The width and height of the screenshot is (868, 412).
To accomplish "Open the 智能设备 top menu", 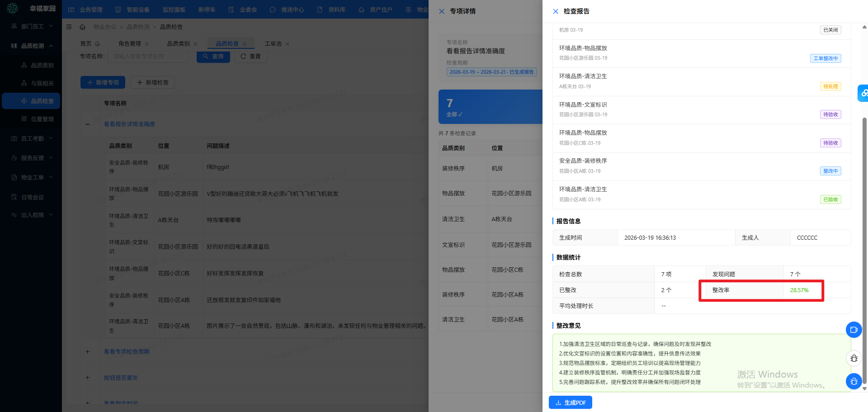I will point(132,9).
